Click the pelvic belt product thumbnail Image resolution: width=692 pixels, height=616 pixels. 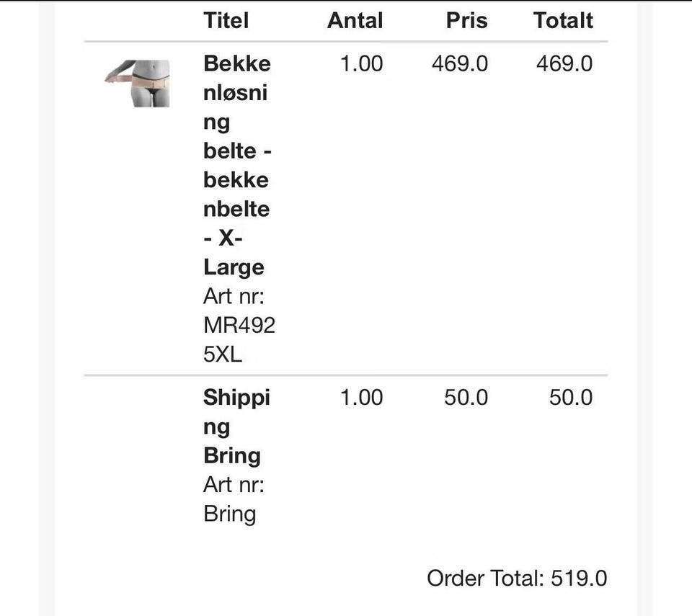137,84
